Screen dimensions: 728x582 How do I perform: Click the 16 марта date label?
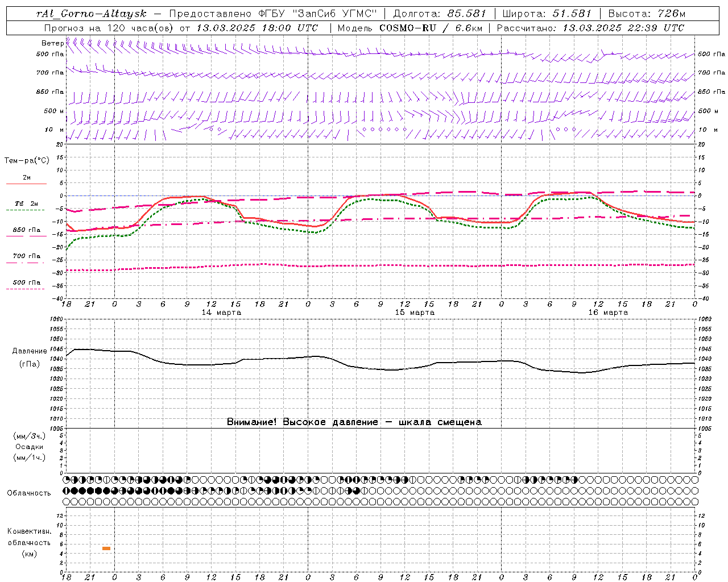click(608, 313)
